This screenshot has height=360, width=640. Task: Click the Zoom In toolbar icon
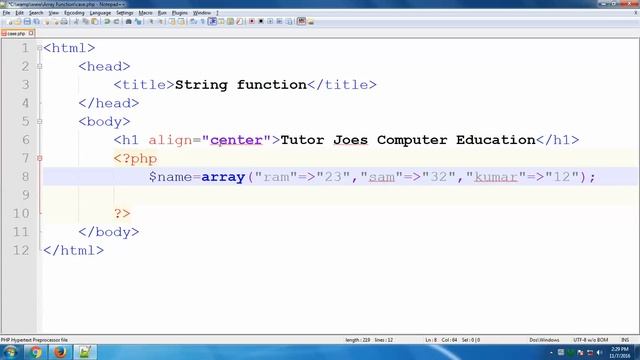point(151,22)
